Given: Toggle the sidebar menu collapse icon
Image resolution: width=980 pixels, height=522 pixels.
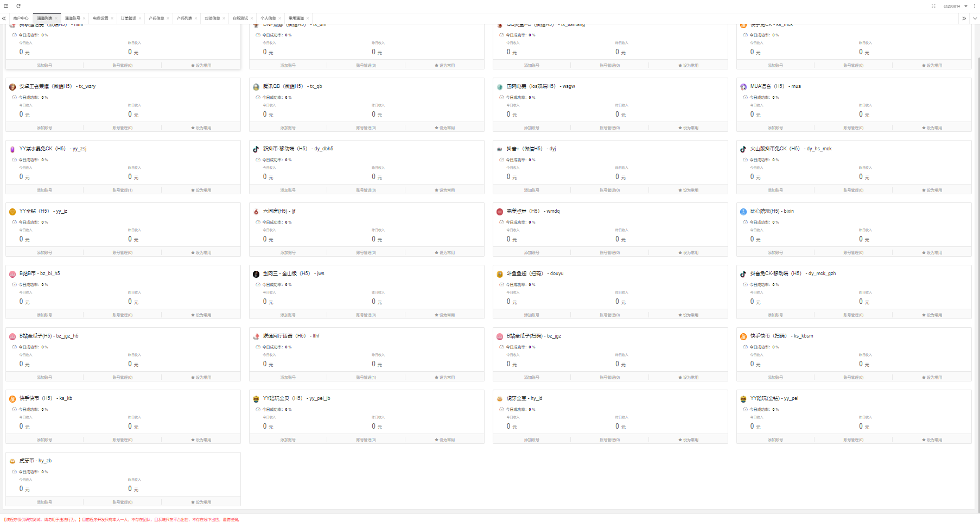Looking at the screenshot, I should (x=6, y=6).
